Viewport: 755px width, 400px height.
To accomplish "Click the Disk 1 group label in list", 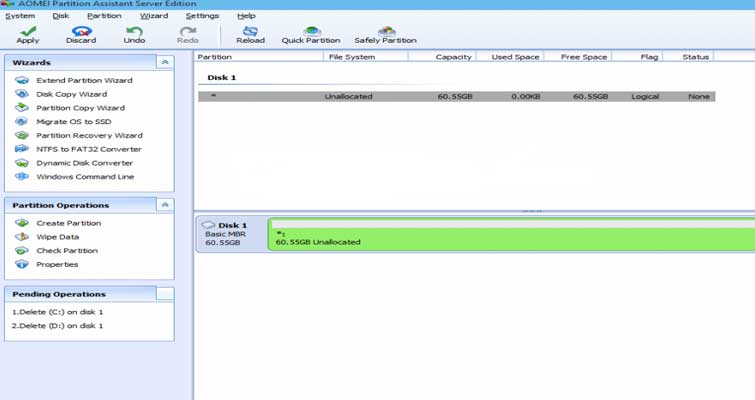I will pos(221,77).
